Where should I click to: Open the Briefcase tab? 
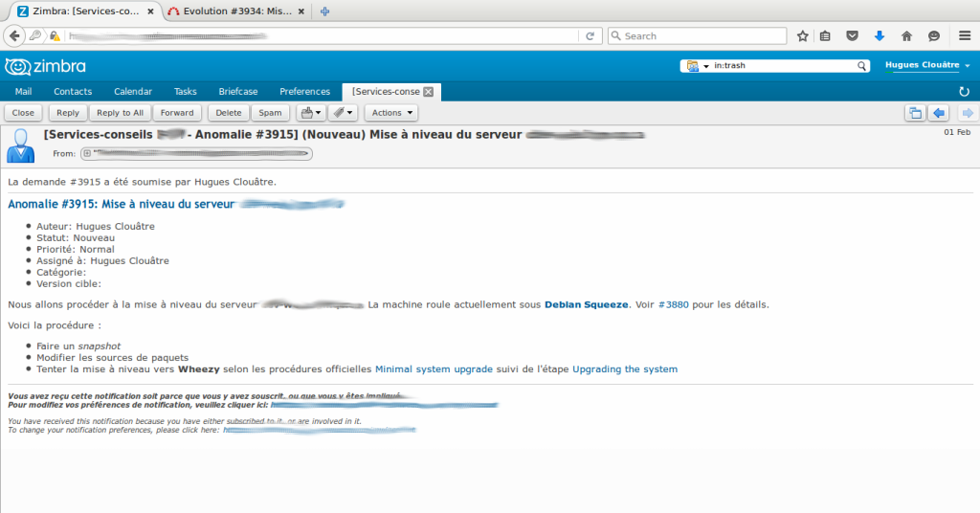coord(237,92)
